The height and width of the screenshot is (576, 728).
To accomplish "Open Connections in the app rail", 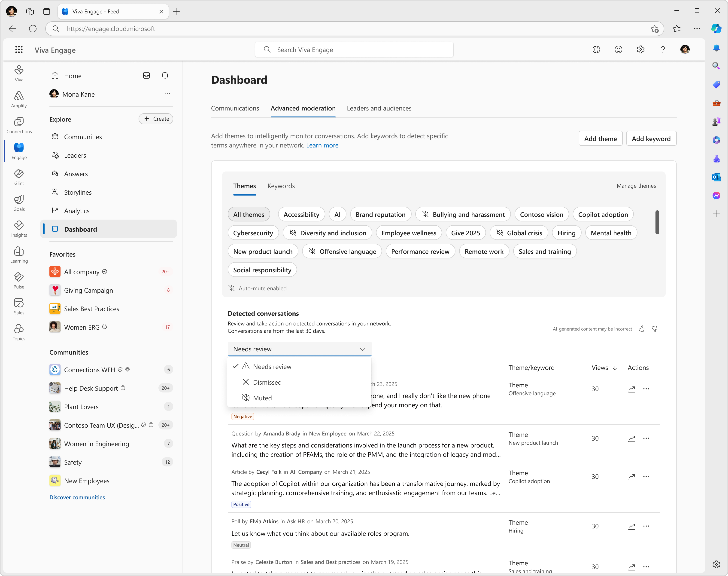I will 19,126.
